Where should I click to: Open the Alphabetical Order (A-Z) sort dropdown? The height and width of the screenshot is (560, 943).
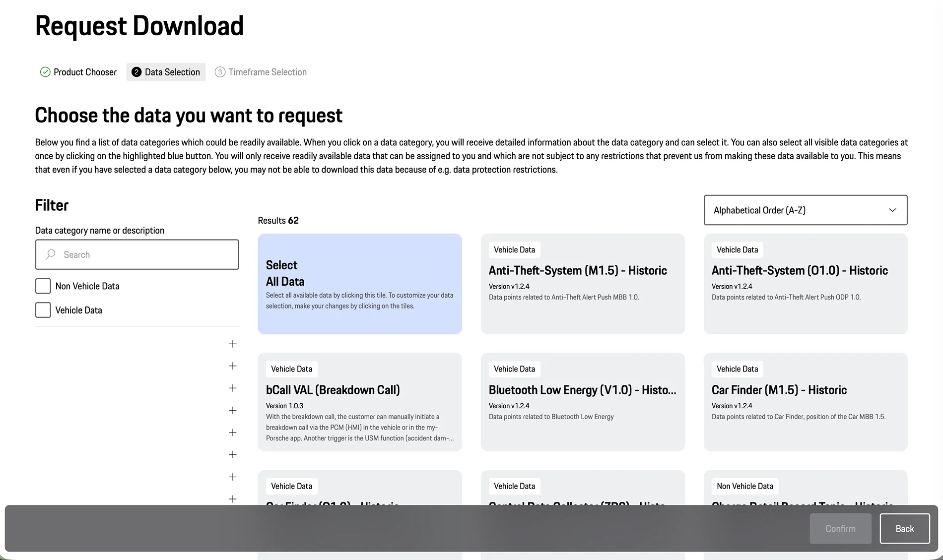(x=806, y=210)
